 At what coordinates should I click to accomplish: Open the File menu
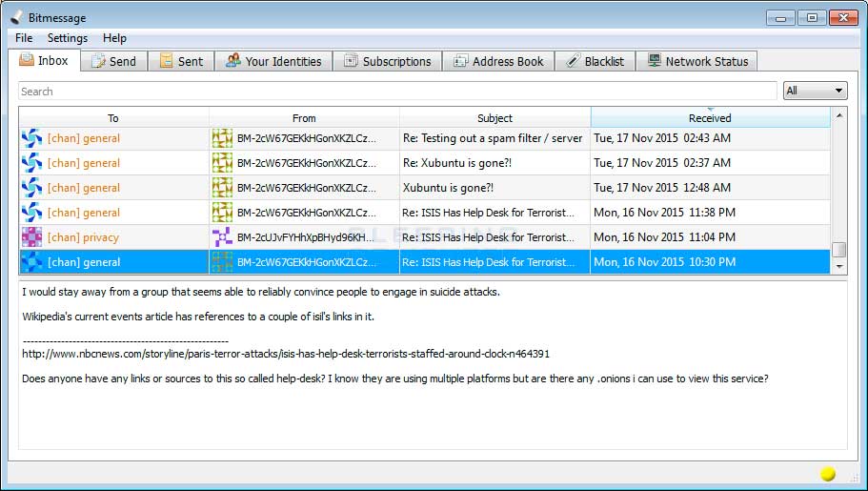[x=24, y=38]
